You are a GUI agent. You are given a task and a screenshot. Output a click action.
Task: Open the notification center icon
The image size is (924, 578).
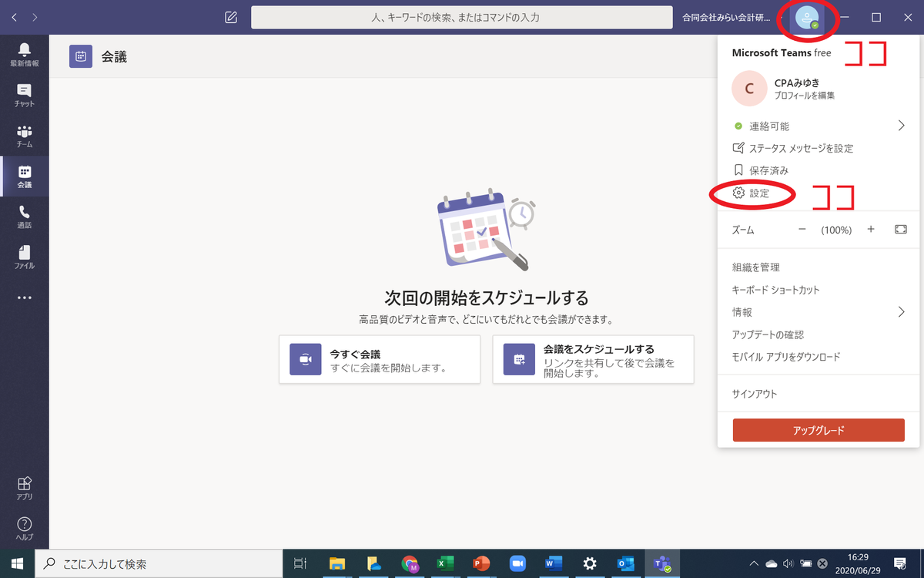[899, 563]
